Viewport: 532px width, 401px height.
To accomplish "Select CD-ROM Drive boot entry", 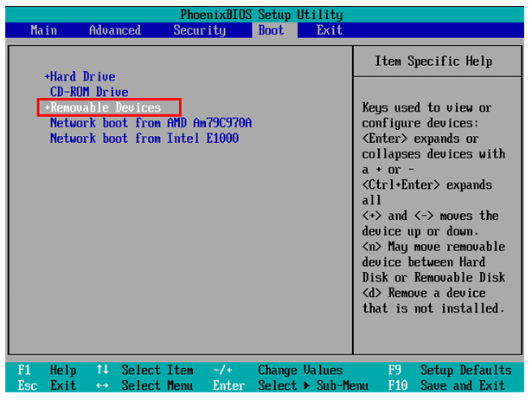I will click(89, 92).
